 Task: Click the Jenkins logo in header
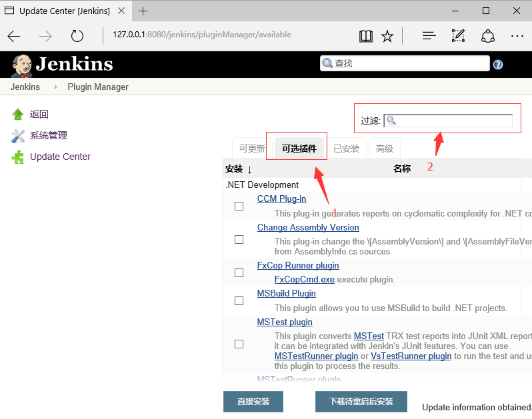pos(63,65)
